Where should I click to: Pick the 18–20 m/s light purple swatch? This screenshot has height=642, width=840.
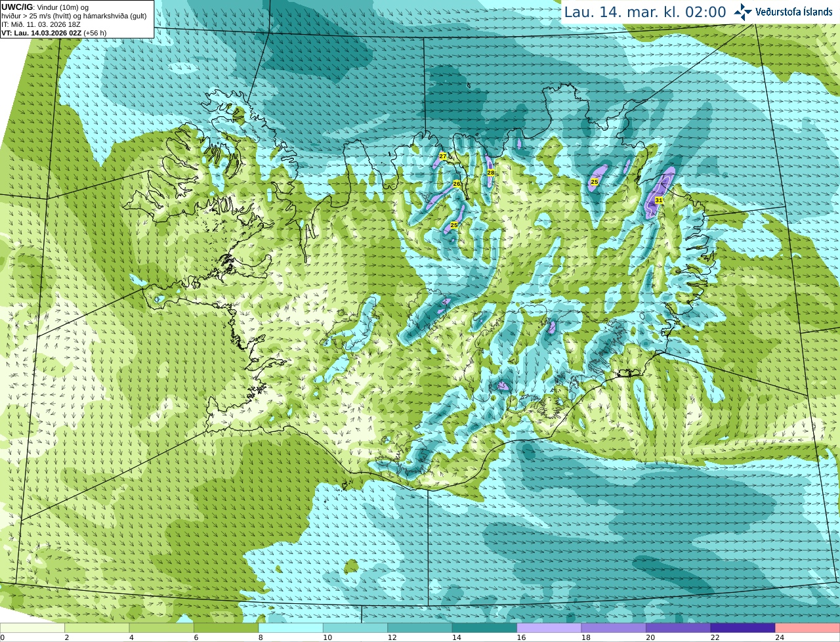614,628
